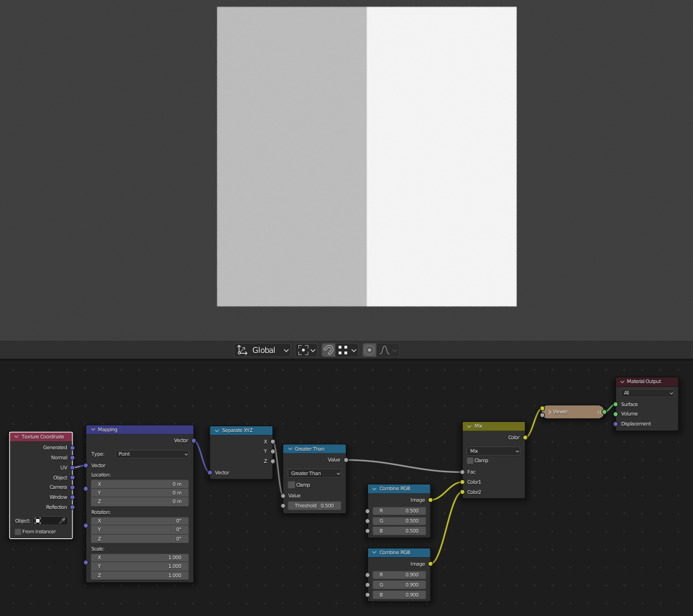Collapse the Texture Coordinate node

[x=17, y=436]
